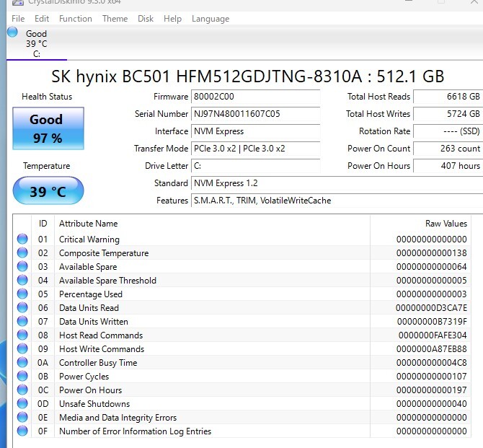Open the File menu
483x448 pixels.
18,19
